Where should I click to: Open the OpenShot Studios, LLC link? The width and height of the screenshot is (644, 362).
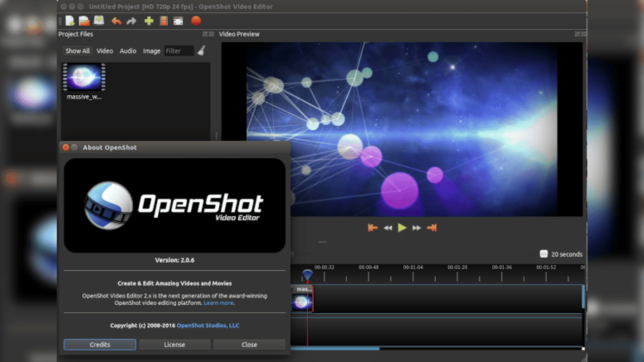pyautogui.click(x=208, y=325)
